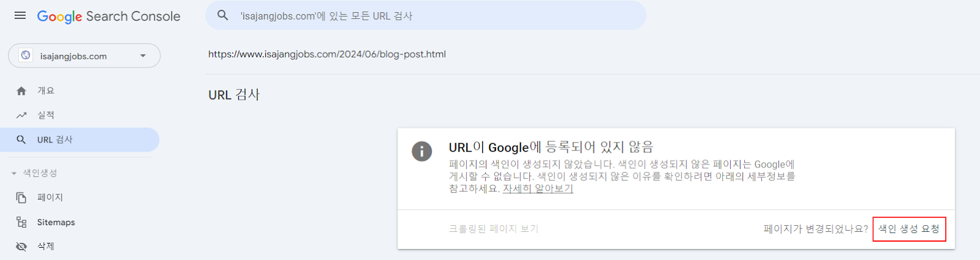Click the property selector dropdown arrow
This screenshot has width=980, height=260.
[143, 56]
